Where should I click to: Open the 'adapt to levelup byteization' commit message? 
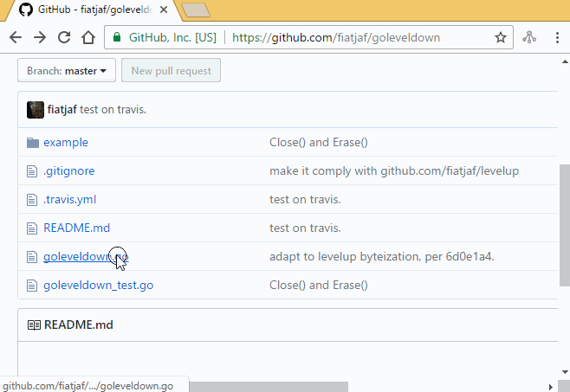click(382, 256)
